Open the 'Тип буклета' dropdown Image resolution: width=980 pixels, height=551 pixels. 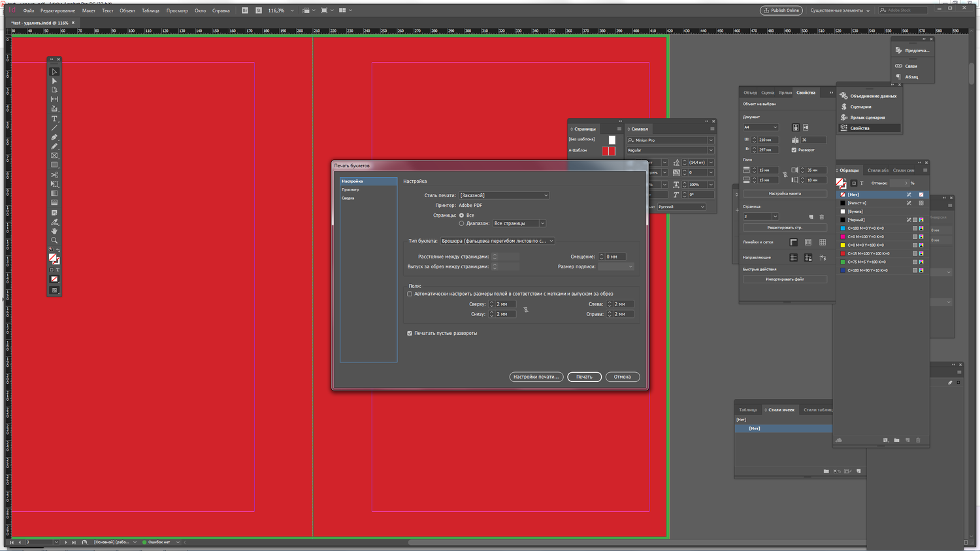[x=497, y=241]
